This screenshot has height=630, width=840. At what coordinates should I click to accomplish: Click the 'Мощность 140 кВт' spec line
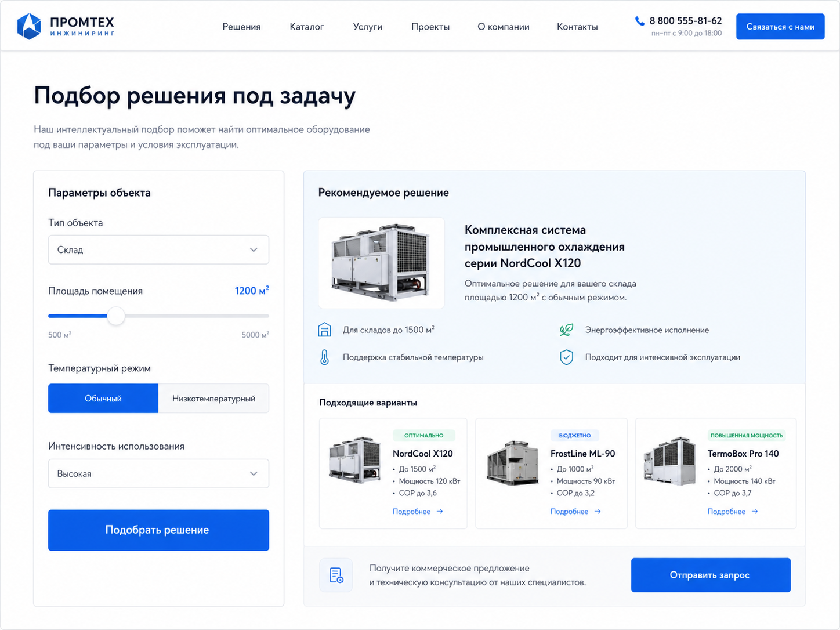click(x=744, y=481)
